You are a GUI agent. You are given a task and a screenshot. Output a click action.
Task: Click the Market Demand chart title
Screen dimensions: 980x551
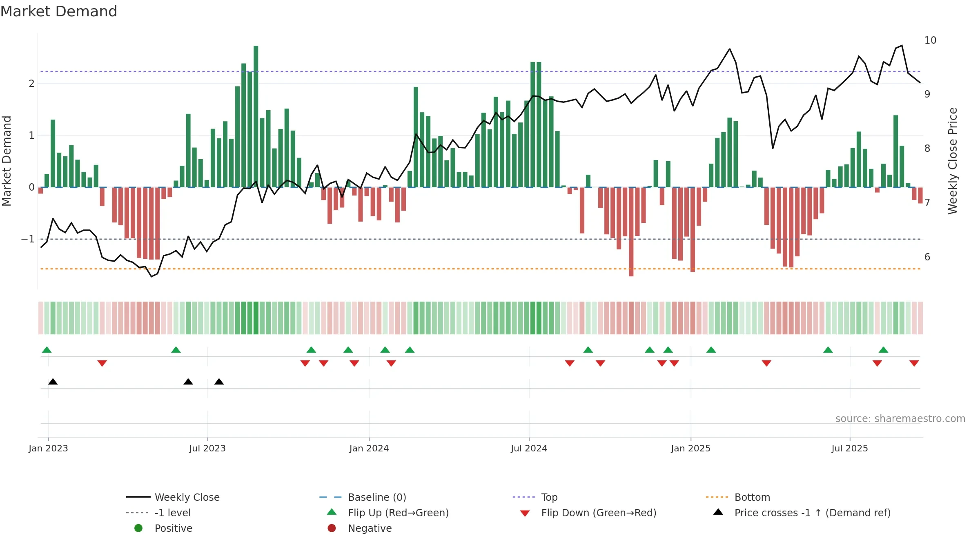click(x=59, y=11)
